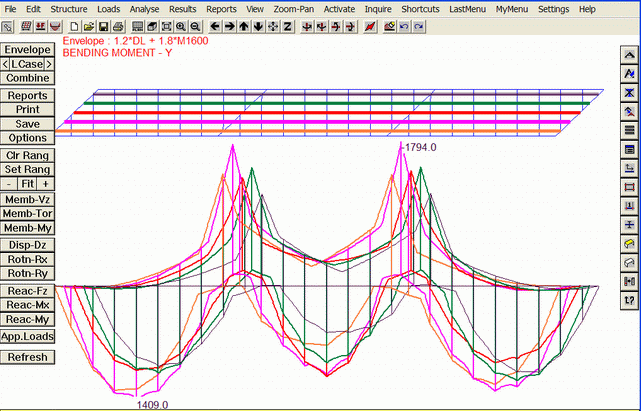The image size is (641, 411).
Task: Click the grid mesh structure icon
Action: pyautogui.click(x=27, y=27)
